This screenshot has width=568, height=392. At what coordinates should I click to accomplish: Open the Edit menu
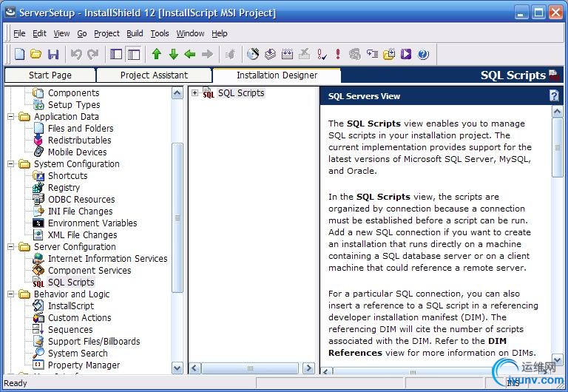click(39, 34)
